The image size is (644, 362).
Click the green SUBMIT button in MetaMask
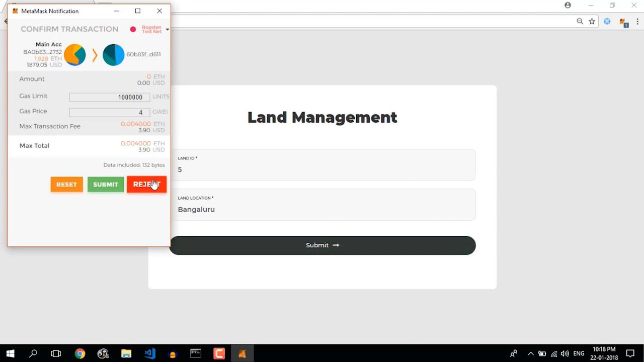click(106, 185)
